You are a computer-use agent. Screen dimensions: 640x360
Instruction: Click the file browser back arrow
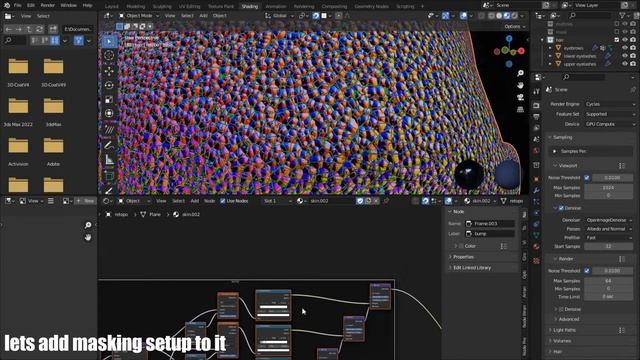(9, 29)
